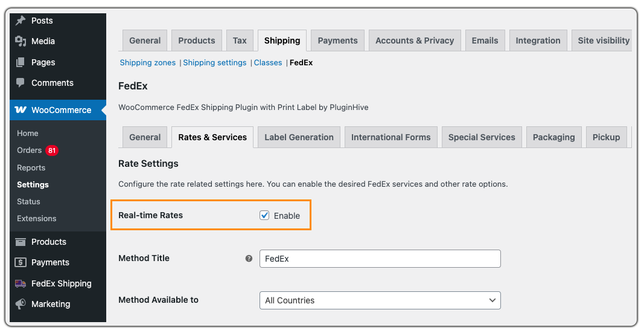Click into the Method Title field

380,259
